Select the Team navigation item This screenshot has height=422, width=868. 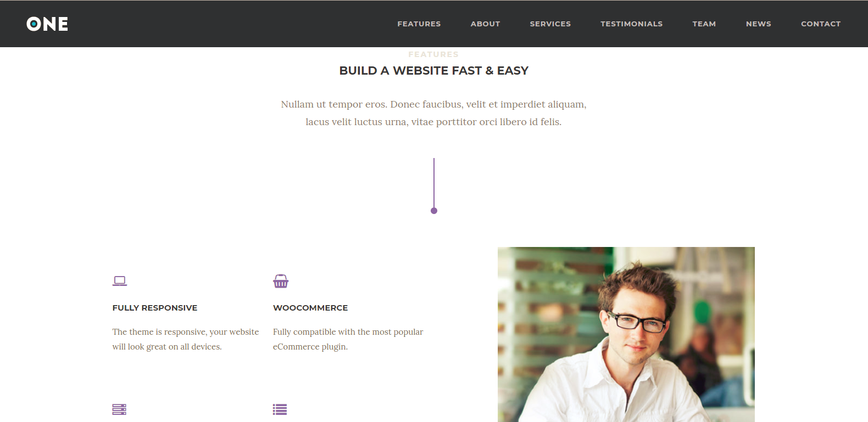point(704,24)
